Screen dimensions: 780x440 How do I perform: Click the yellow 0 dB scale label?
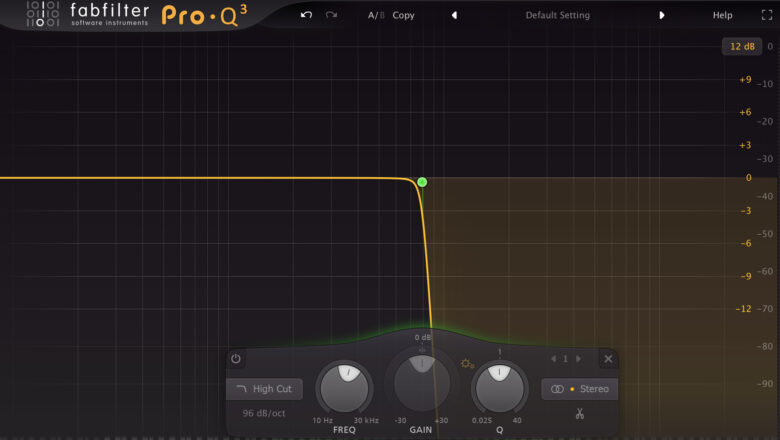click(x=749, y=178)
